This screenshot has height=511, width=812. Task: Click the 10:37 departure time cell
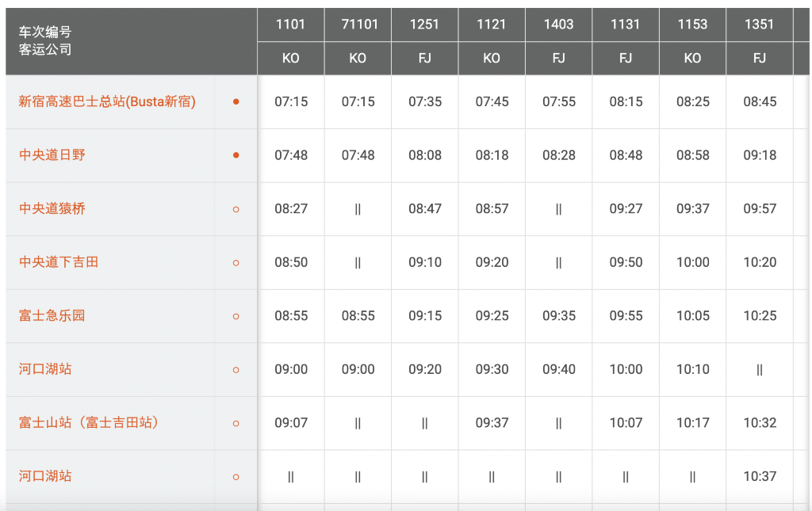click(x=759, y=476)
